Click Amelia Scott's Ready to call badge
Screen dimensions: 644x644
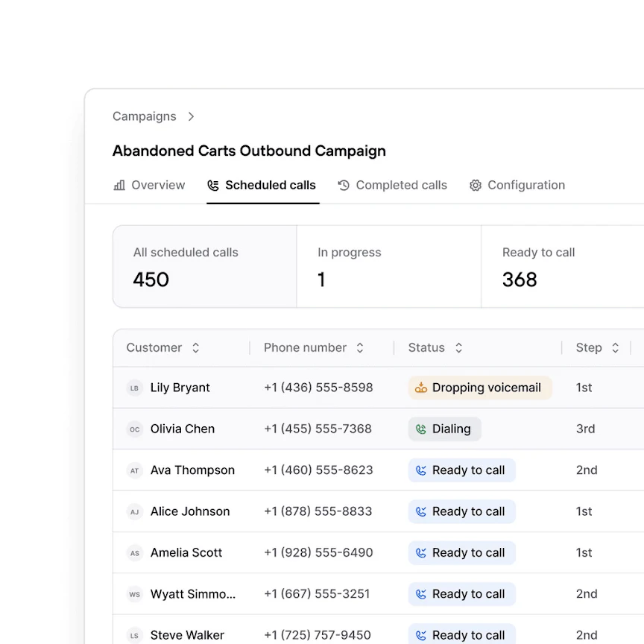[461, 553]
